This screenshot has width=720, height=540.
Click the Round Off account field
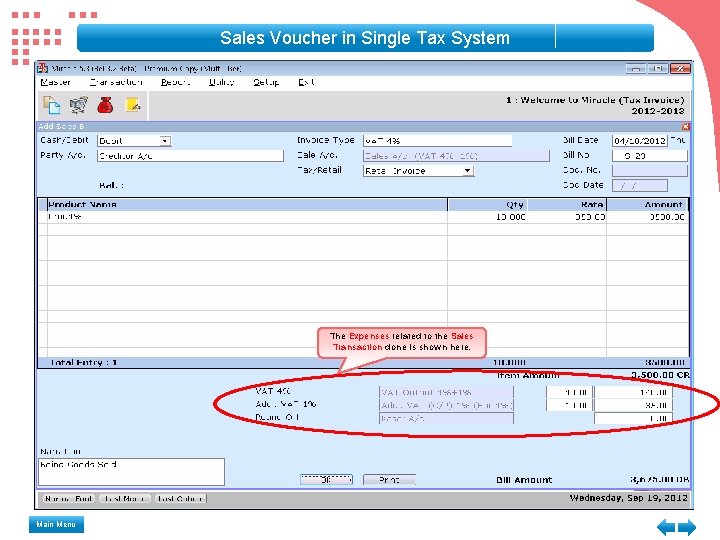point(446,418)
